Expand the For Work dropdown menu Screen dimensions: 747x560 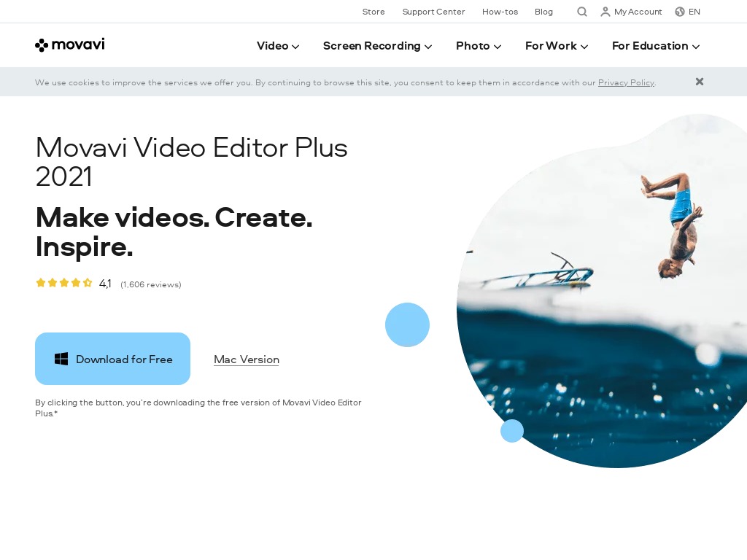pos(557,46)
